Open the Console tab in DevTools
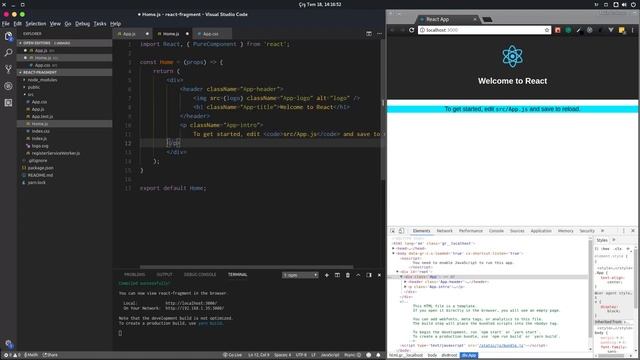The height and width of the screenshot is (360, 640). pos(496,231)
